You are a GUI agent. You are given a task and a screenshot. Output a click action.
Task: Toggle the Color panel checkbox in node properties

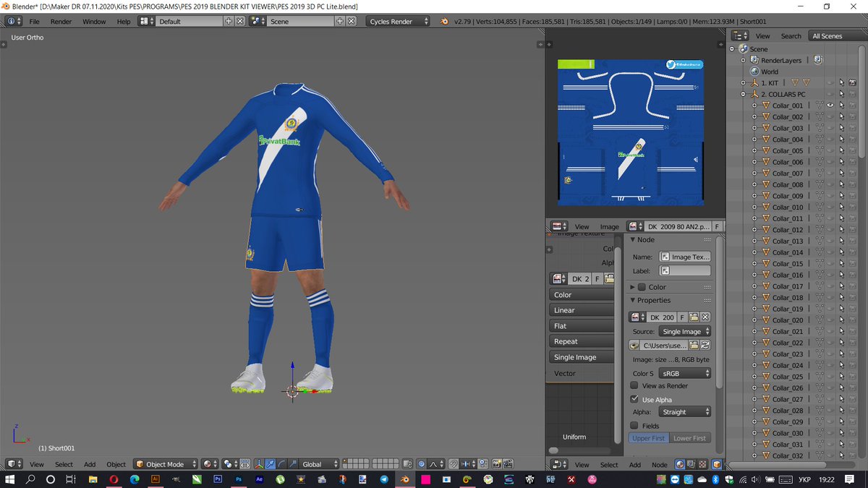click(642, 287)
